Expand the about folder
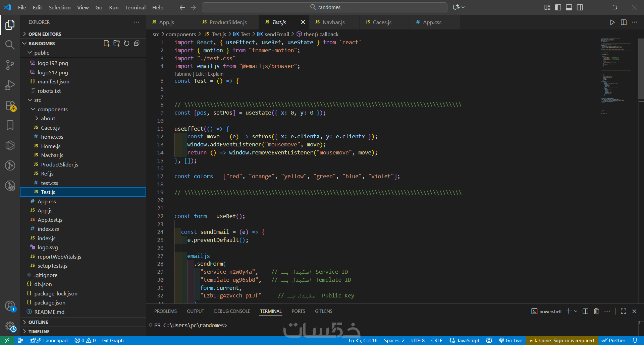Viewport: 644px width, 345px height. tap(48, 118)
